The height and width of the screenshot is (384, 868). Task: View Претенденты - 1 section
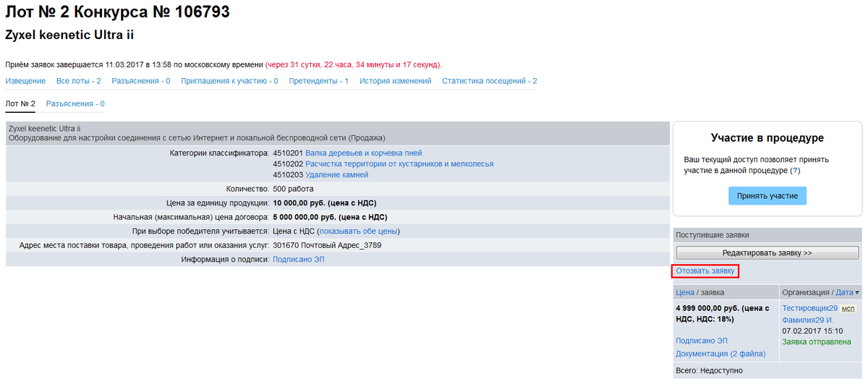pos(318,81)
